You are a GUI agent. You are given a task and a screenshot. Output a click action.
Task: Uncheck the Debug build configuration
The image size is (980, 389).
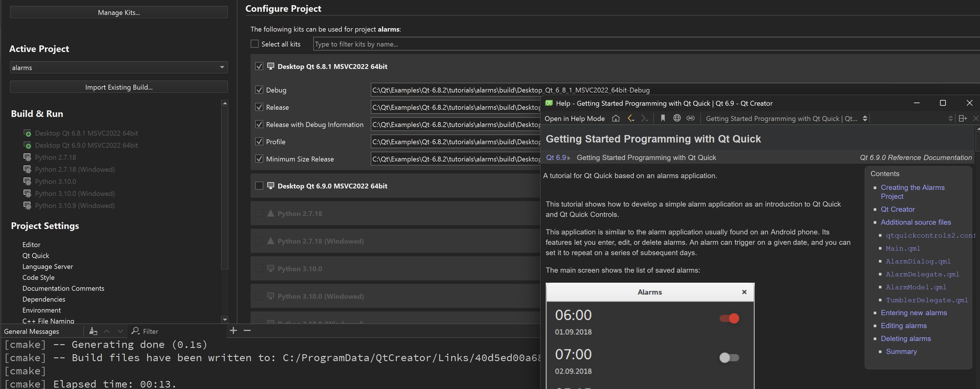(259, 90)
